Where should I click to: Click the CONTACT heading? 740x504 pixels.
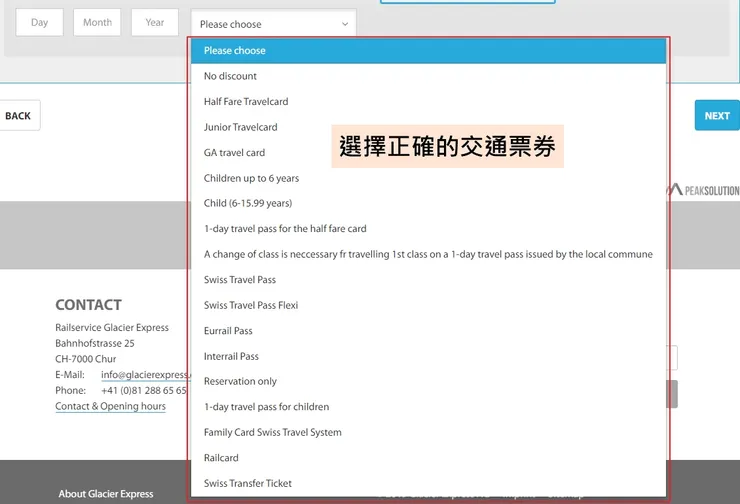(88, 305)
